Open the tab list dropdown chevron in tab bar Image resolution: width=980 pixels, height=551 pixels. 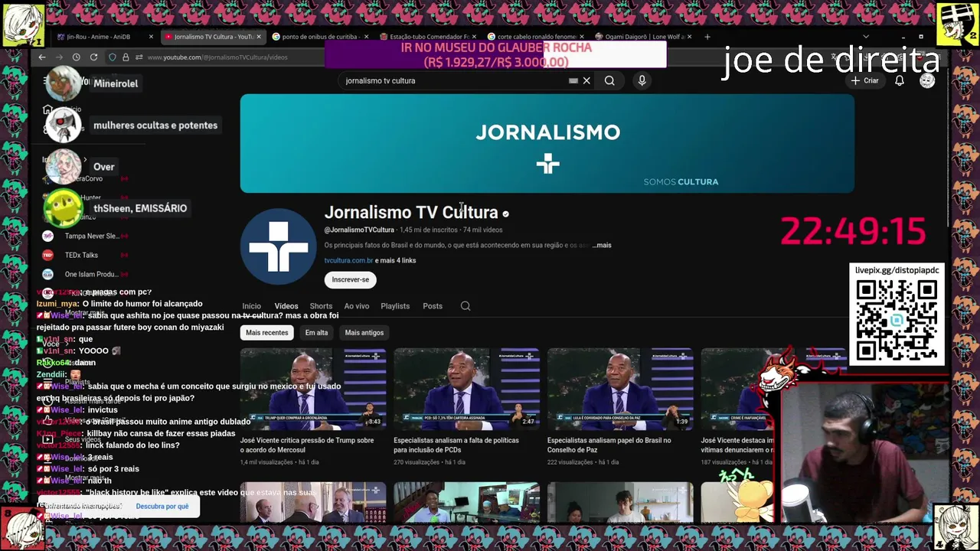pyautogui.click(x=866, y=37)
